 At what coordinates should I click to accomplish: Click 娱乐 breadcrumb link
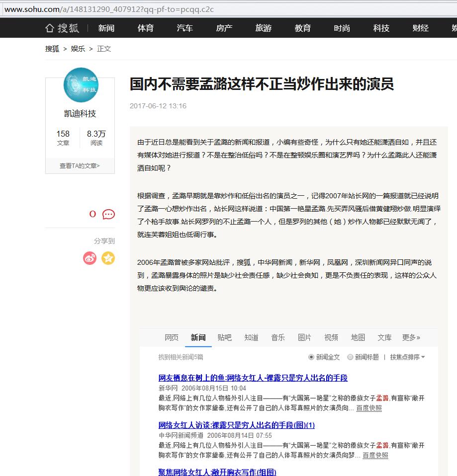click(78, 49)
